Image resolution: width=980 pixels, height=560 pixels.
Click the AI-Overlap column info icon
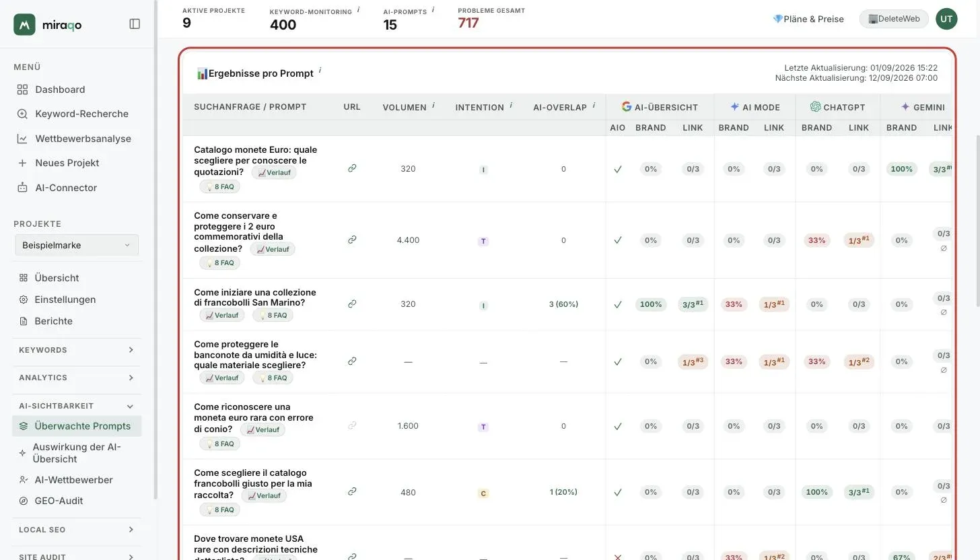[x=594, y=105]
